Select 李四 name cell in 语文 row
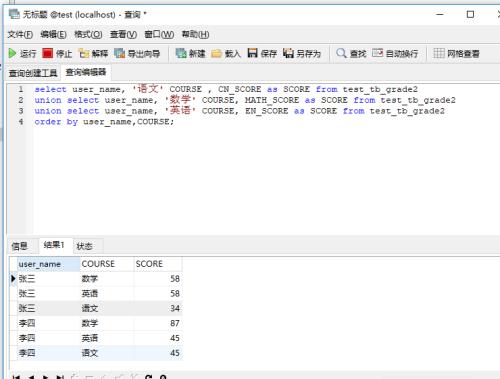Screen dimensions: 500x379 coord(49,353)
